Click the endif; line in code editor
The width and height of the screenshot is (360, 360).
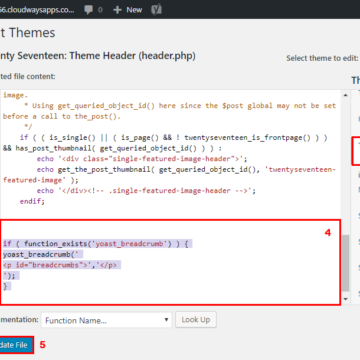coord(32,201)
